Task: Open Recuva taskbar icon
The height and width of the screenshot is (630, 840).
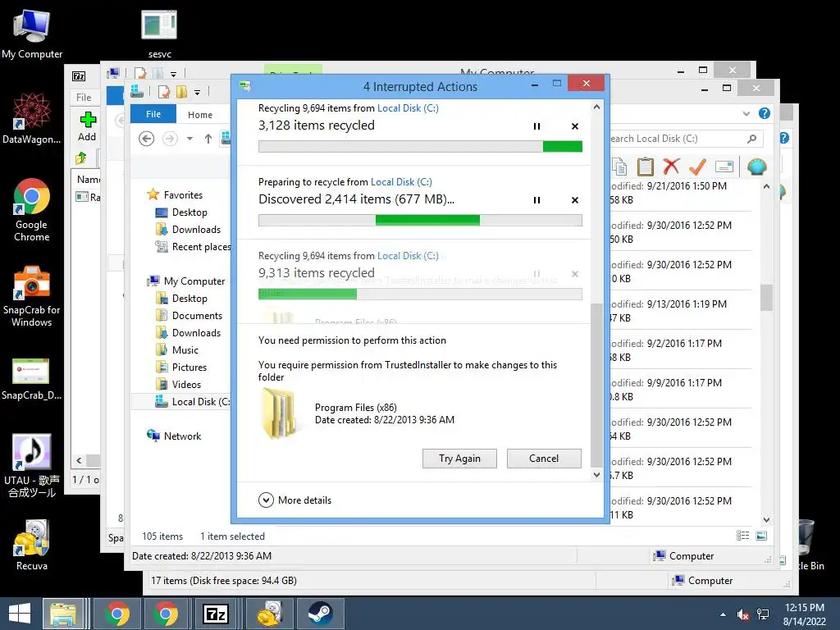Action: (268, 614)
